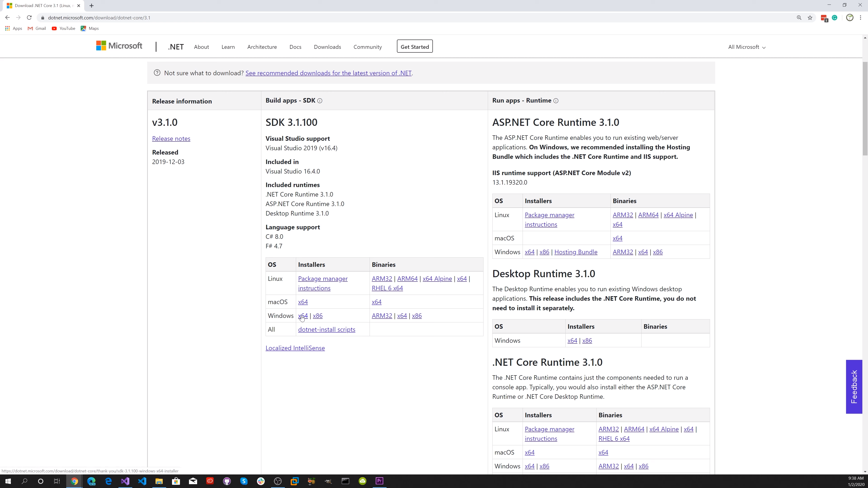Expand the All Microsoft dropdown
The width and height of the screenshot is (868, 488).
click(747, 47)
